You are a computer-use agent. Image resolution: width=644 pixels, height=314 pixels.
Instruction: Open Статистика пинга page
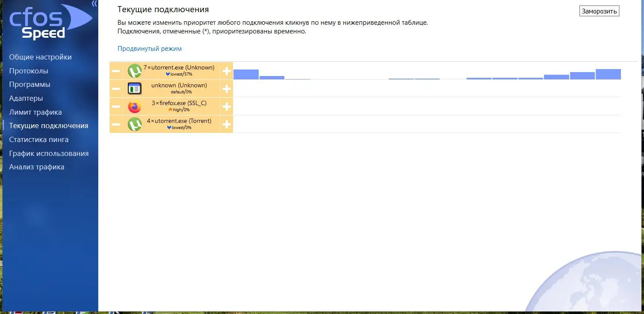[x=39, y=140]
